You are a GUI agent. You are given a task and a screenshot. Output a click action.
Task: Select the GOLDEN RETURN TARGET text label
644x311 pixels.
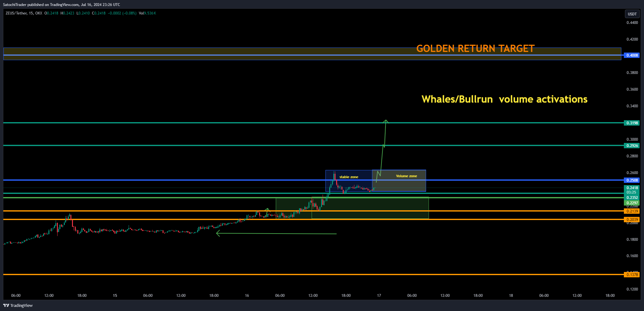475,48
